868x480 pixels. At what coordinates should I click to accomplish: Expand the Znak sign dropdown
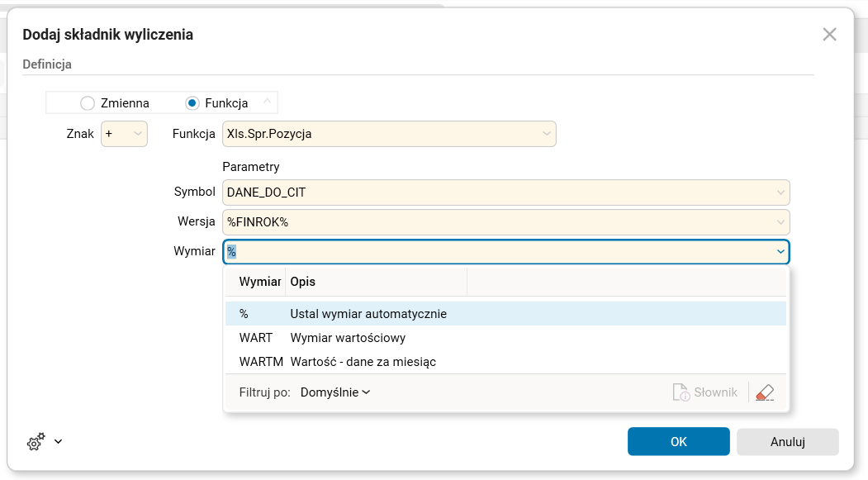pos(137,134)
